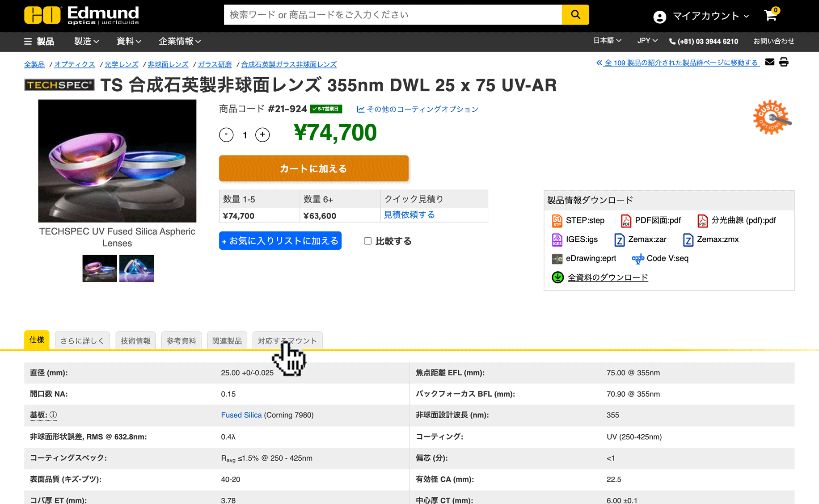
Task: Click the print page icon
Action: tap(784, 62)
